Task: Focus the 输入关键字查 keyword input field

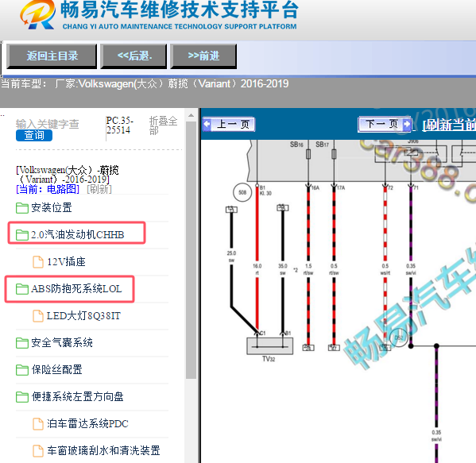Action: coord(48,124)
